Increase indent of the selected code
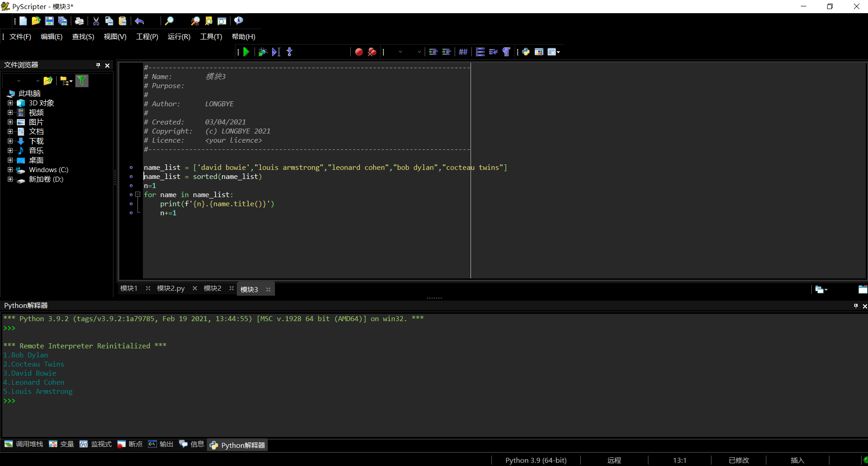The image size is (868, 466). pos(446,52)
